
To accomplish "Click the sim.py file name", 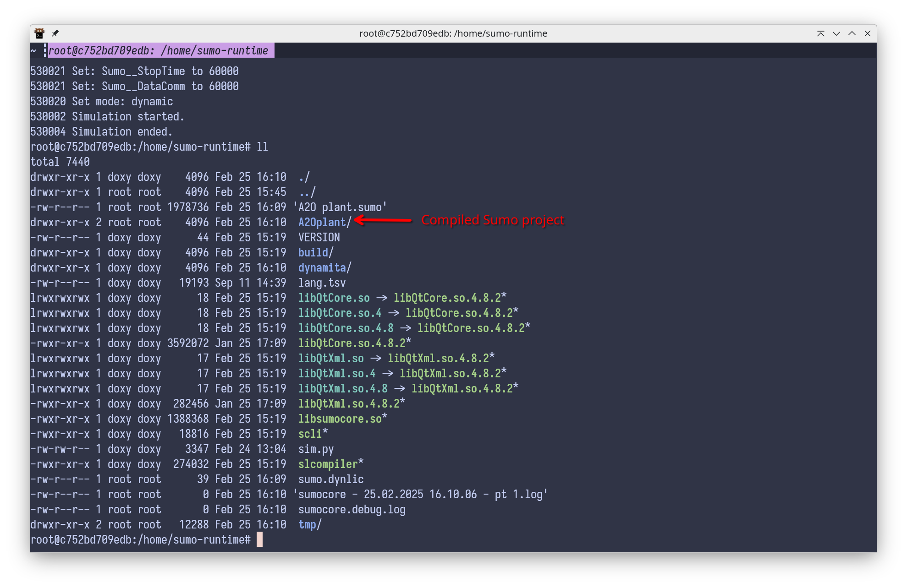I will pyautogui.click(x=316, y=449).
